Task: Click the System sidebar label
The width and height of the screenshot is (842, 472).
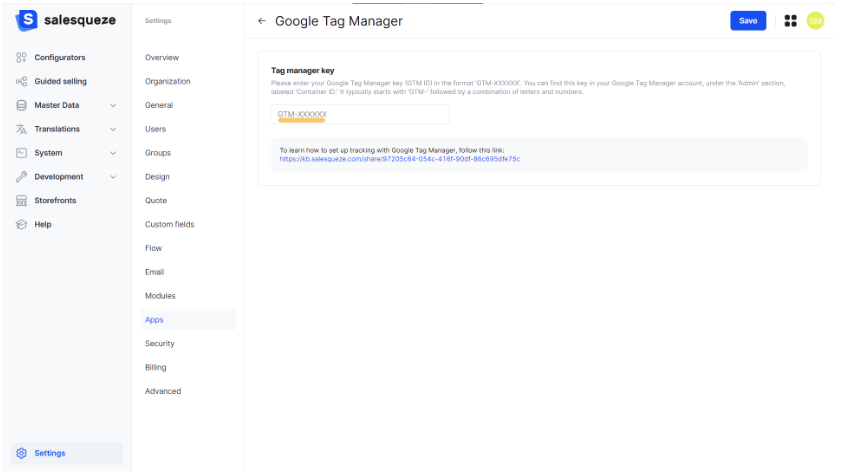Action: 48,153
